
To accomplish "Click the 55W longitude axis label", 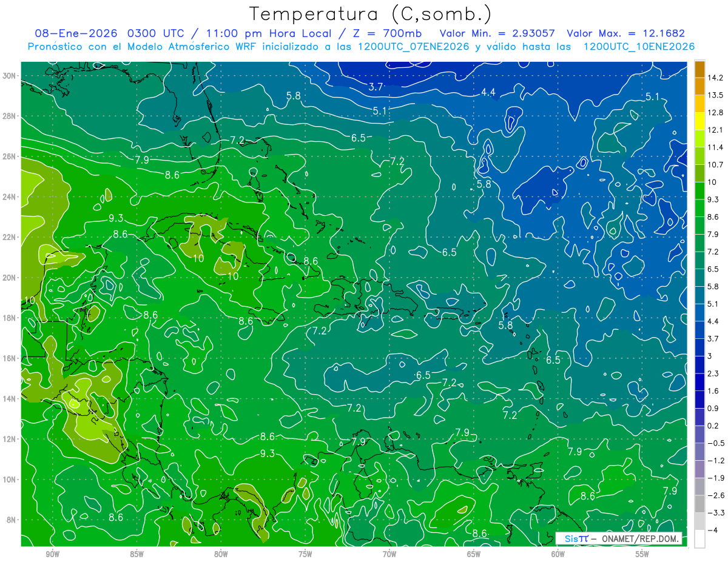I will coord(642,555).
